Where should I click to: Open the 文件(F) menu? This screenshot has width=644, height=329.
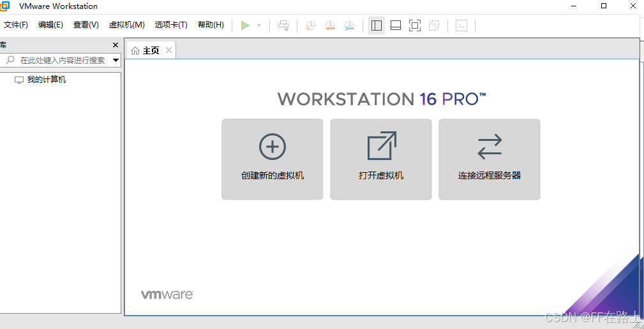coord(15,25)
